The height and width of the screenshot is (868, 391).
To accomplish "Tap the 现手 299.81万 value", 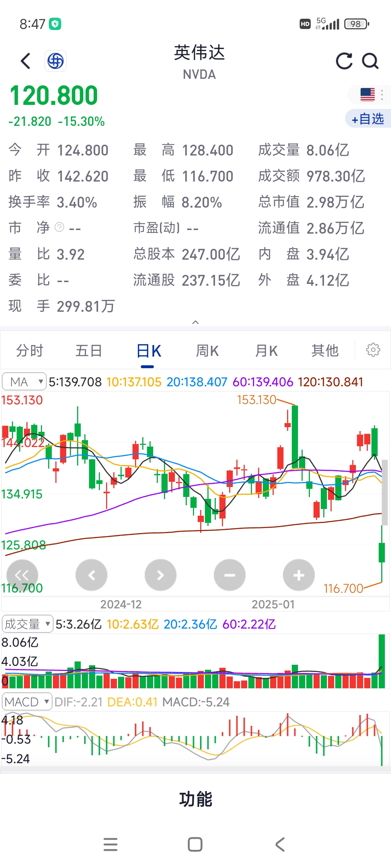I will click(86, 307).
